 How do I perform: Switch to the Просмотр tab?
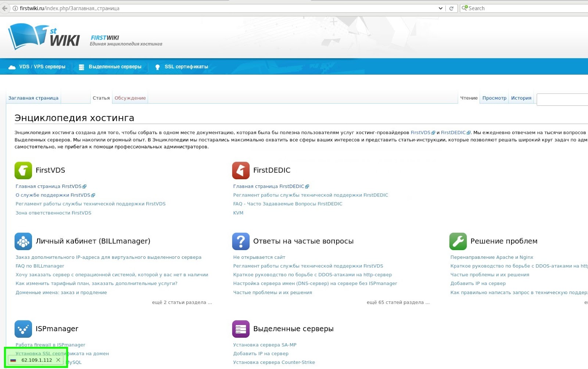point(494,98)
